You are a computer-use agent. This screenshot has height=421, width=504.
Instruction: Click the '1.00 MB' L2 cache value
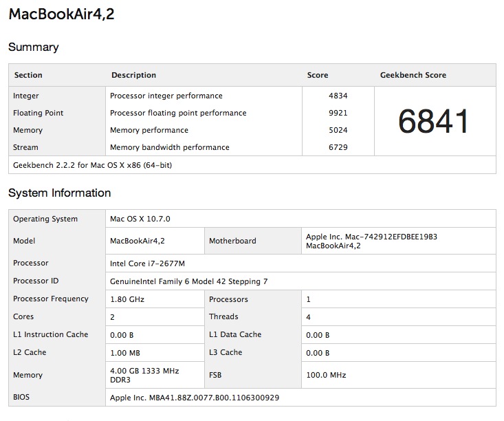tap(125, 353)
